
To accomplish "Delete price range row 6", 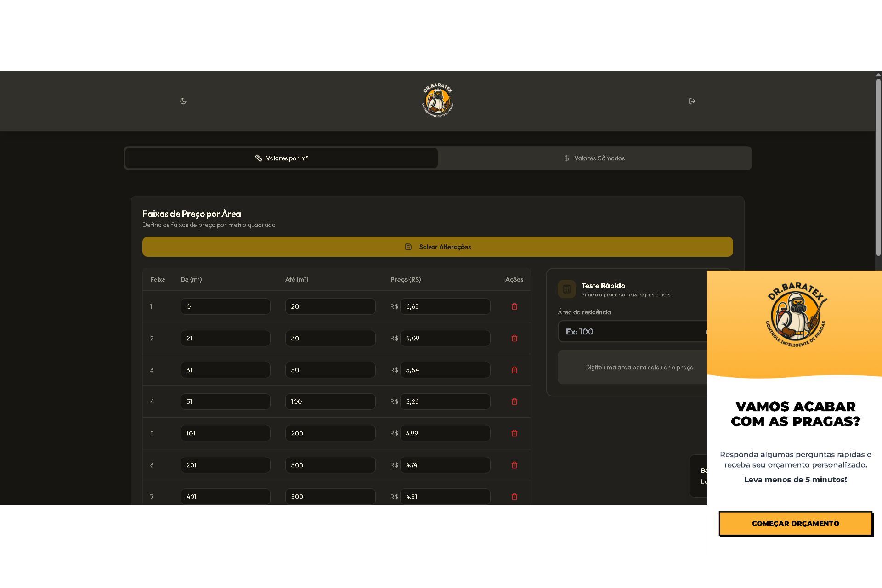I will pos(514,465).
